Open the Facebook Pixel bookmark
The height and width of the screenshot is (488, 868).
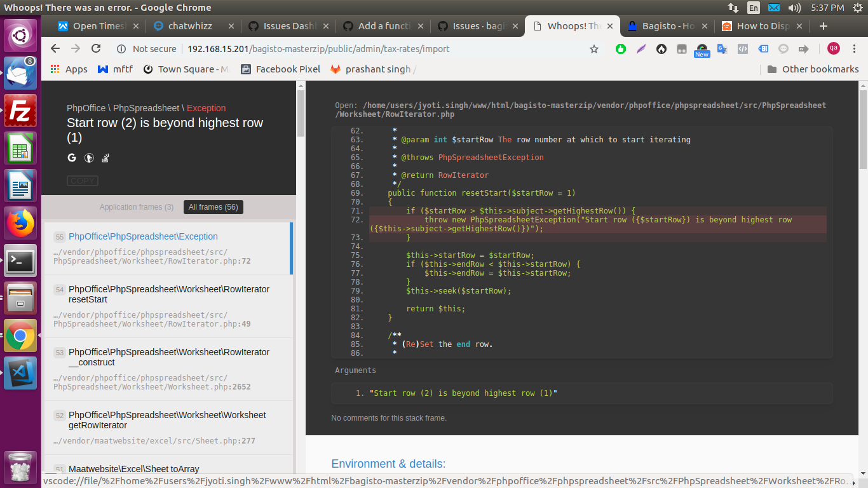(280, 69)
